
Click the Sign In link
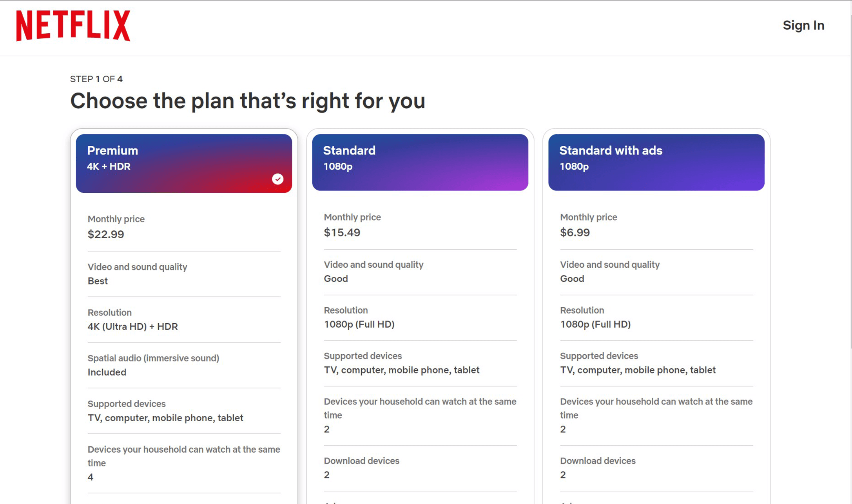803,25
